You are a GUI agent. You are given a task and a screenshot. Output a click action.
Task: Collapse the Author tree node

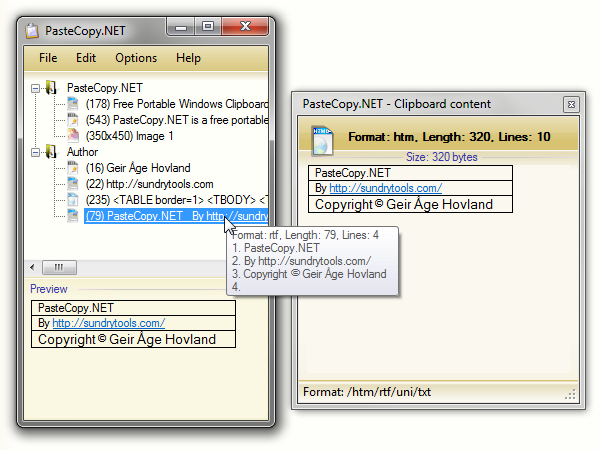click(x=35, y=153)
